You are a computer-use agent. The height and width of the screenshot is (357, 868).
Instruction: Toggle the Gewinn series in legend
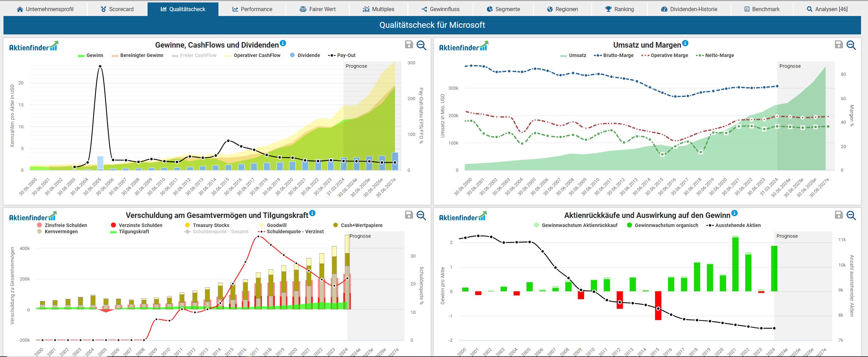[x=90, y=55]
